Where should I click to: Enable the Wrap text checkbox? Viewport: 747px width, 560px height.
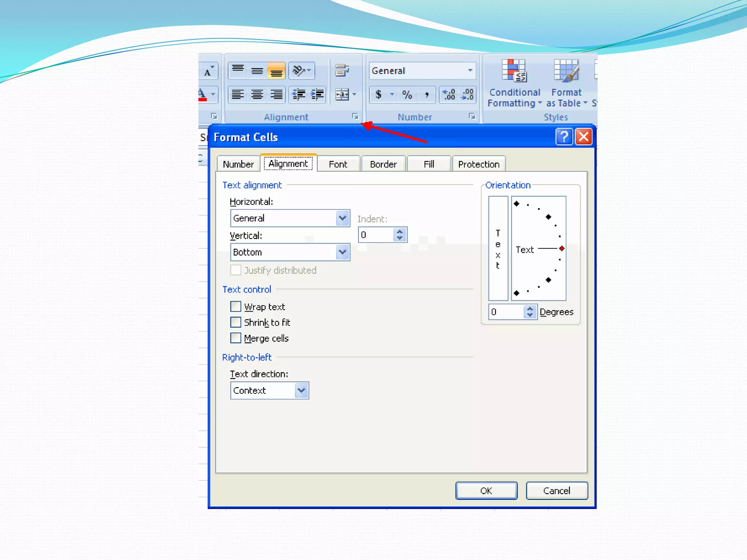pyautogui.click(x=236, y=307)
